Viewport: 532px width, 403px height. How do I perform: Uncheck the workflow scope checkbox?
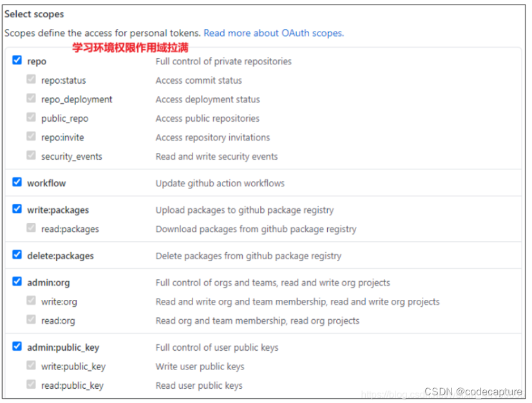pos(17,182)
